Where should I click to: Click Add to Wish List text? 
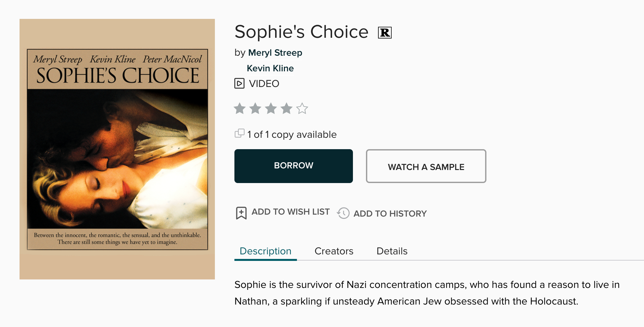click(290, 212)
